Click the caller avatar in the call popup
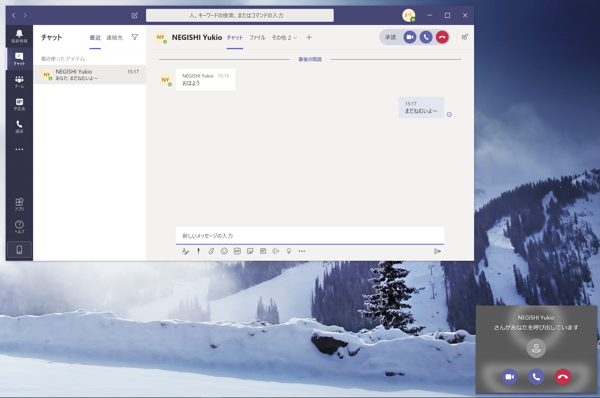Viewport: 600px width, 398px height. (x=536, y=348)
